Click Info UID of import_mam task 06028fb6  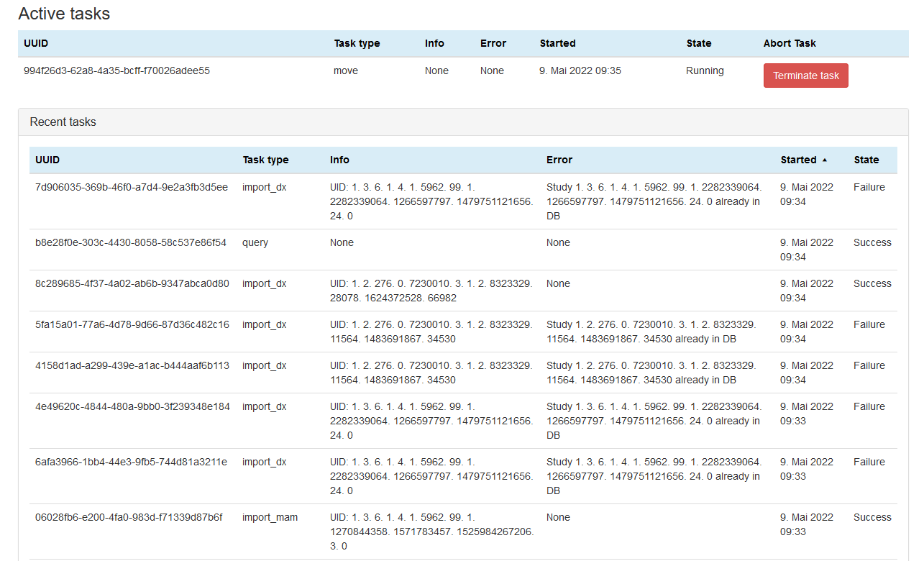431,532
